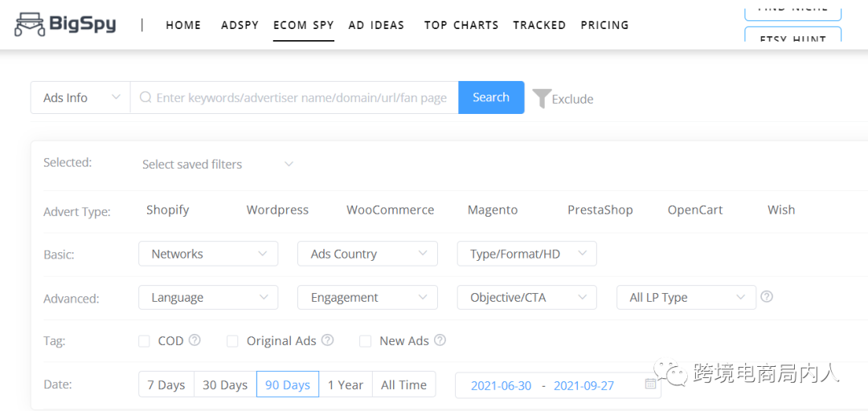This screenshot has height=411, width=868.
Task: Expand the Networks dropdown
Action: tap(208, 254)
